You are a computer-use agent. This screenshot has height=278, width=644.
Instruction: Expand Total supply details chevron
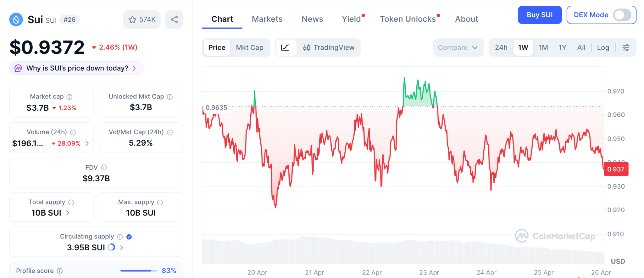68,213
